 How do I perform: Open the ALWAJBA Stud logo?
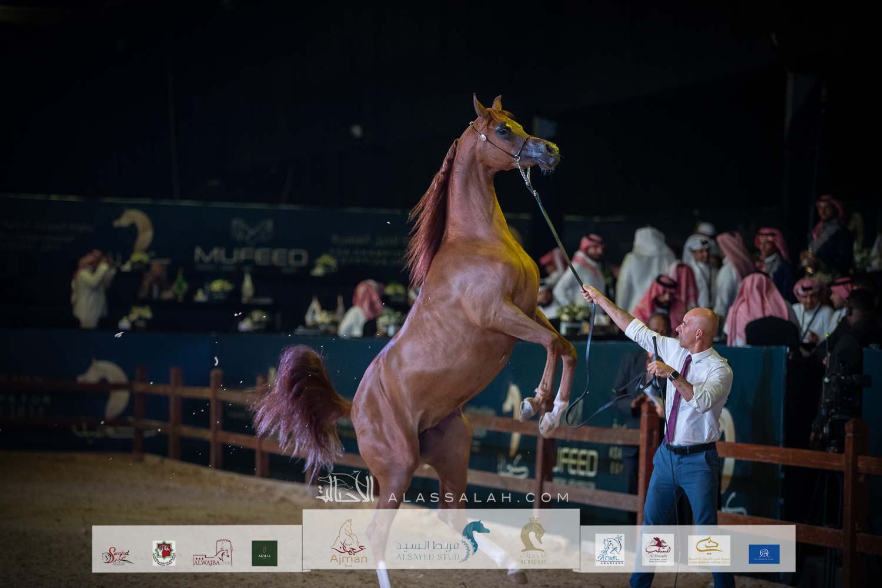click(212, 554)
